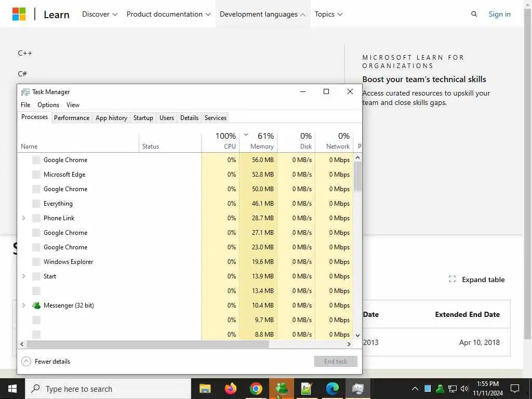Collapse to Fewer details
Image resolution: width=532 pixels, height=399 pixels.
coord(46,362)
